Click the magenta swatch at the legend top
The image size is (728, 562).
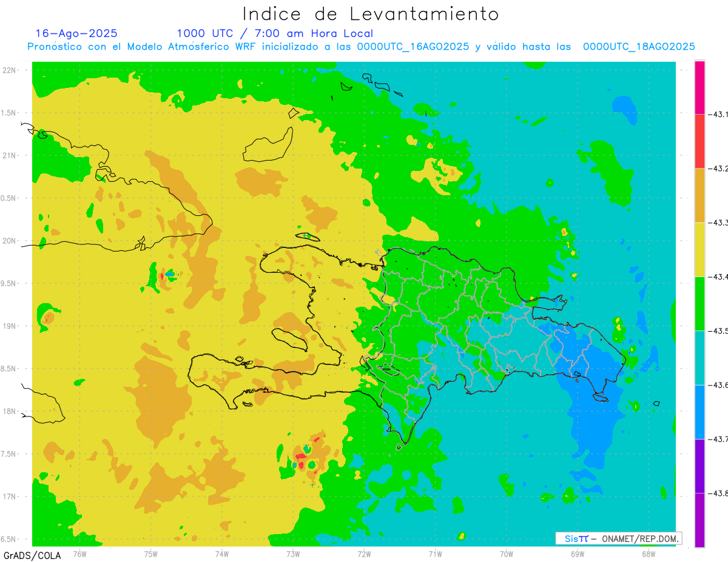click(x=699, y=87)
